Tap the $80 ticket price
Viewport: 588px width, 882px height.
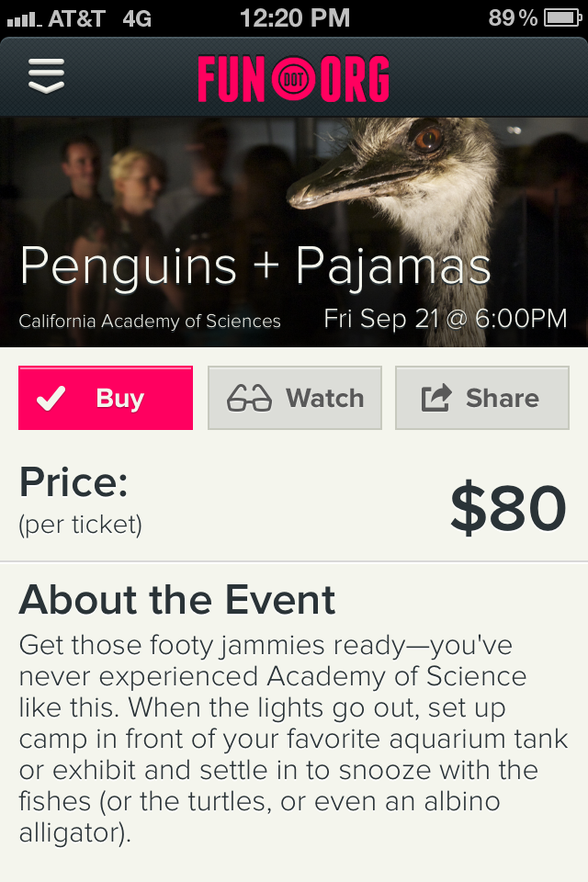click(508, 508)
